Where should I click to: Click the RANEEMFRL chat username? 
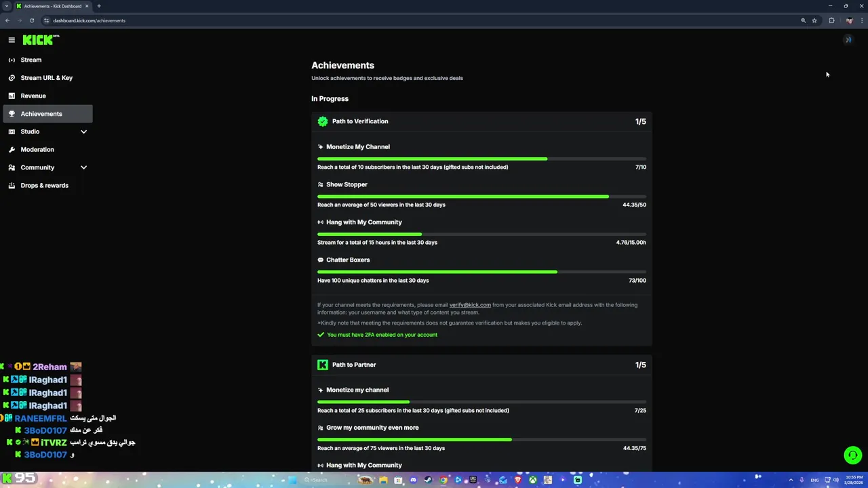pos(41,418)
